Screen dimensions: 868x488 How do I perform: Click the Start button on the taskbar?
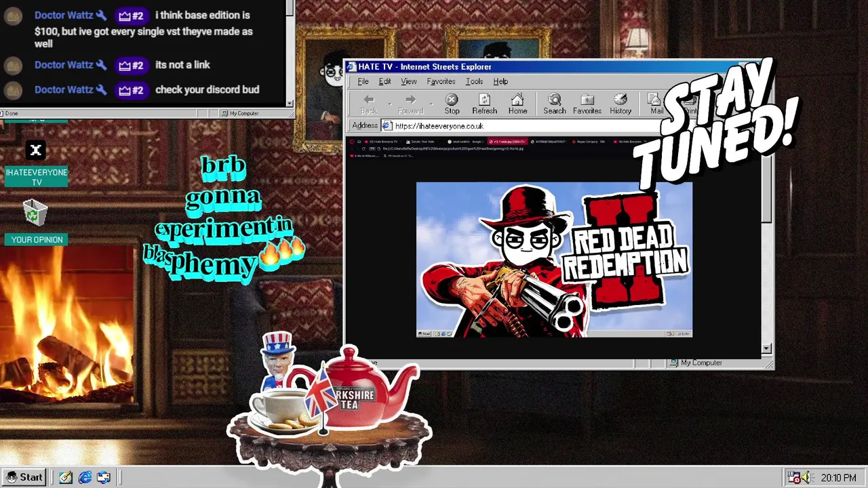coord(24,477)
